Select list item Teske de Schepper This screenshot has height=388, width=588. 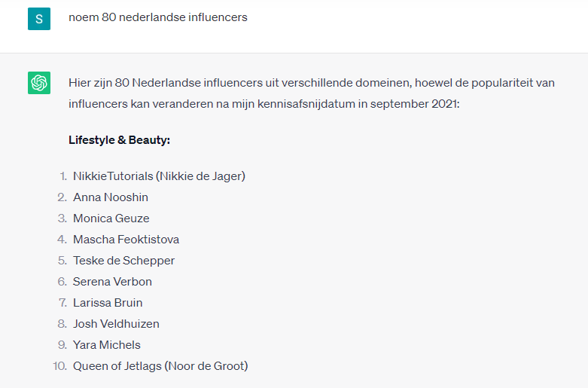[x=123, y=261]
